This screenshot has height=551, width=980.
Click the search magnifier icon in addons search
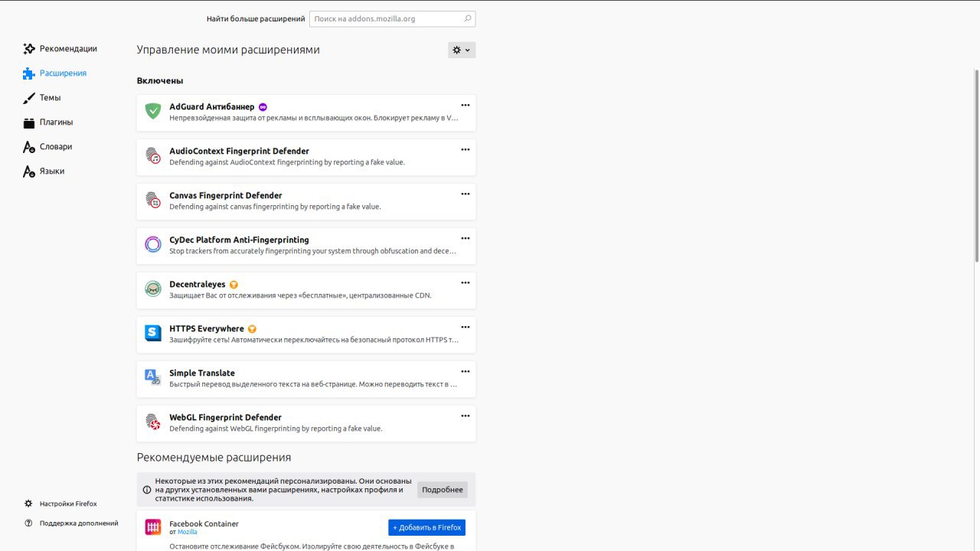point(468,18)
